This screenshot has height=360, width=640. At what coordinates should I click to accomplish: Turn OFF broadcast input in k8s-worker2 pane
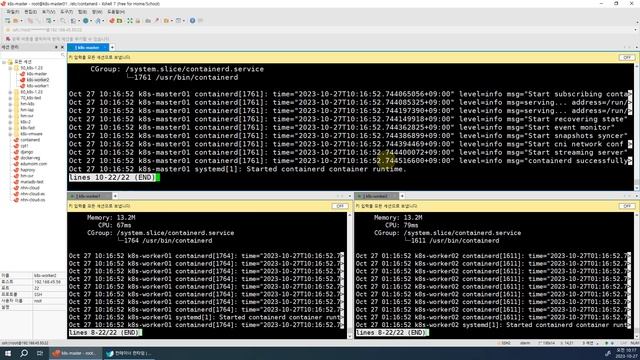[x=627, y=206]
